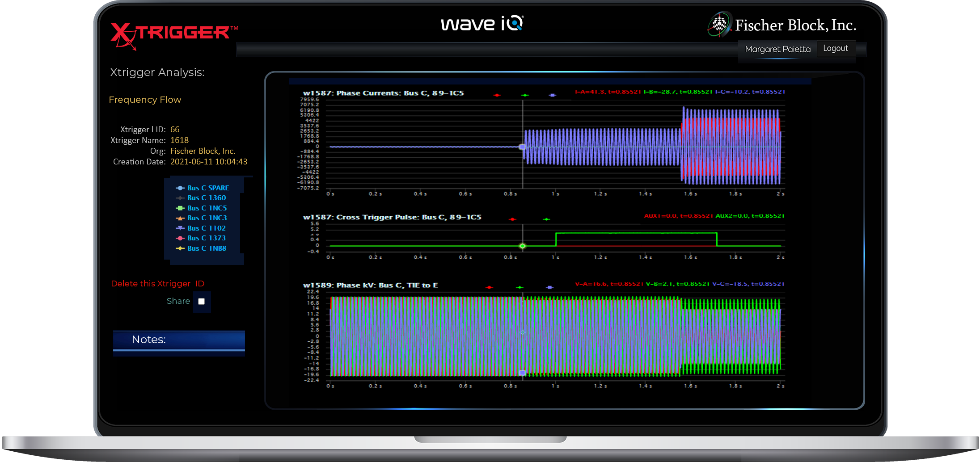
Task: Click the Logout button
Action: [x=835, y=49]
